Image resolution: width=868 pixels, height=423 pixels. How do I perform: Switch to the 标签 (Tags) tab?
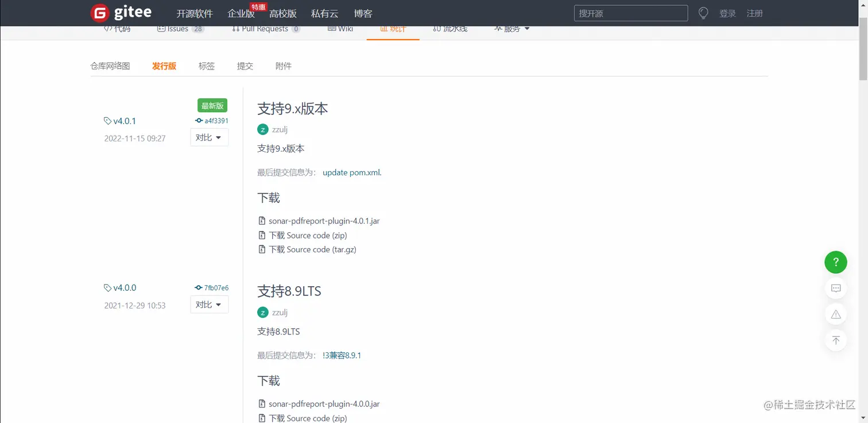(x=207, y=66)
